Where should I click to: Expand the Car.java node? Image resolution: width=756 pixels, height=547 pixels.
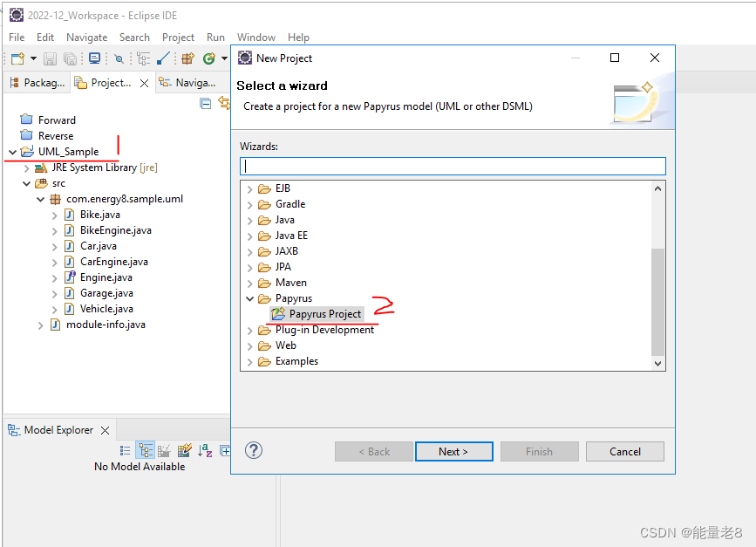tap(54, 247)
